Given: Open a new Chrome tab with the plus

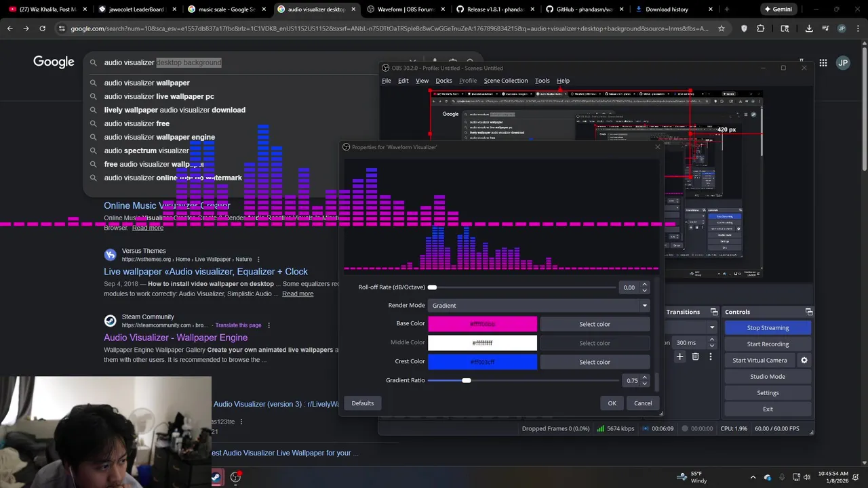Looking at the screenshot, I should [726, 9].
